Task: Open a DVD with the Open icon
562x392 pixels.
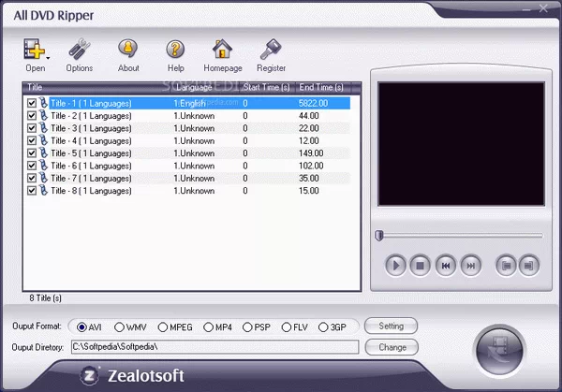Action: (34, 49)
